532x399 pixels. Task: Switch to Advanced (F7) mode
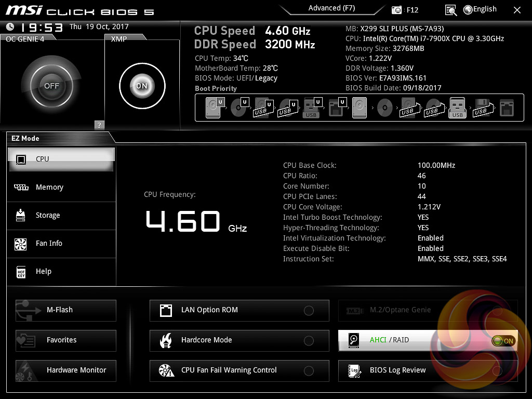click(331, 8)
